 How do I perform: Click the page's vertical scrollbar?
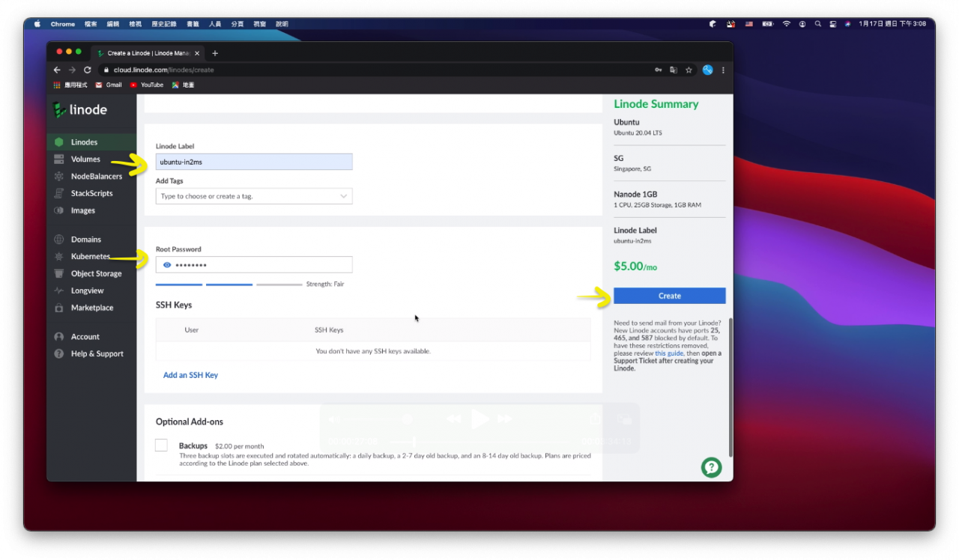click(x=730, y=386)
